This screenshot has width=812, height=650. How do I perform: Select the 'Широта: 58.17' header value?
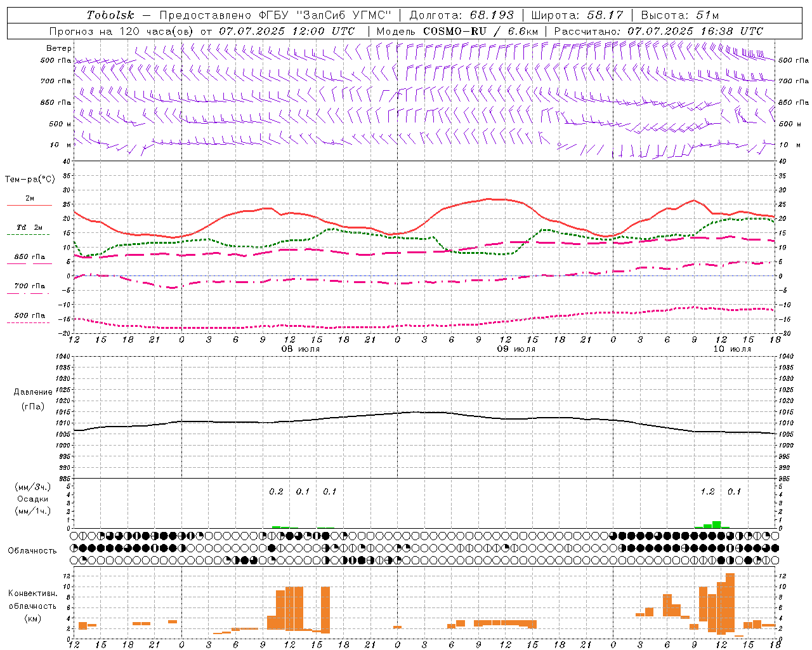click(x=577, y=15)
